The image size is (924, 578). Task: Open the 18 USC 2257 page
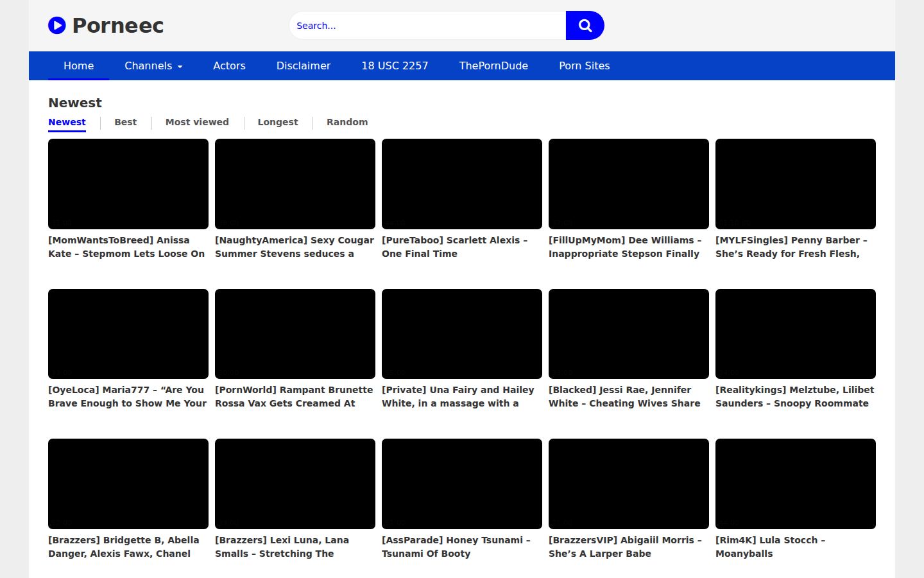[395, 66]
